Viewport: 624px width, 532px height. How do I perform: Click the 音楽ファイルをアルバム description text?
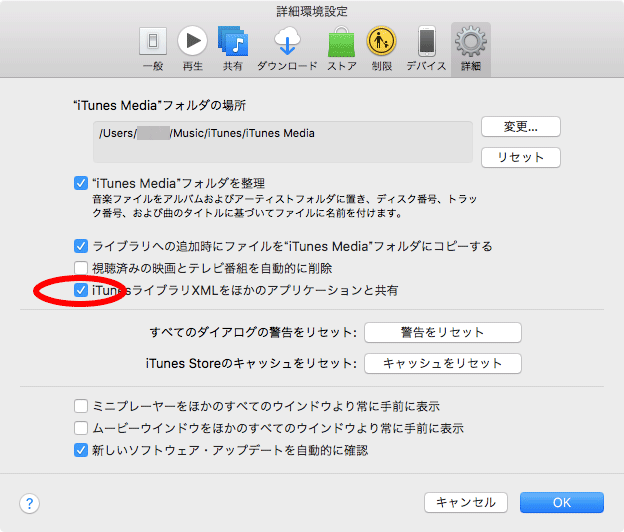(x=285, y=206)
